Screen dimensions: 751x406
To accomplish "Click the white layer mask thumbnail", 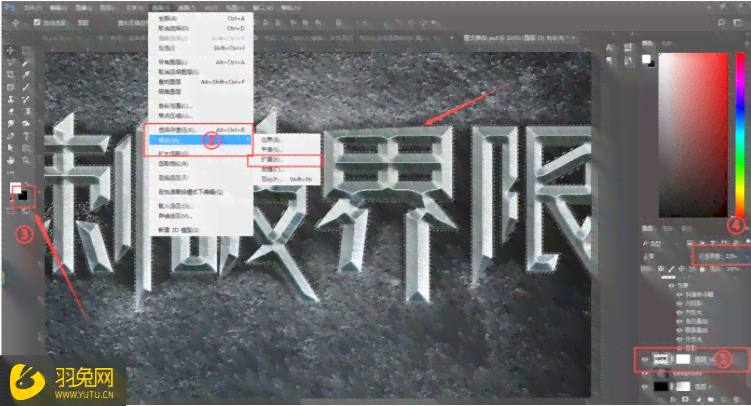I will click(x=683, y=360).
